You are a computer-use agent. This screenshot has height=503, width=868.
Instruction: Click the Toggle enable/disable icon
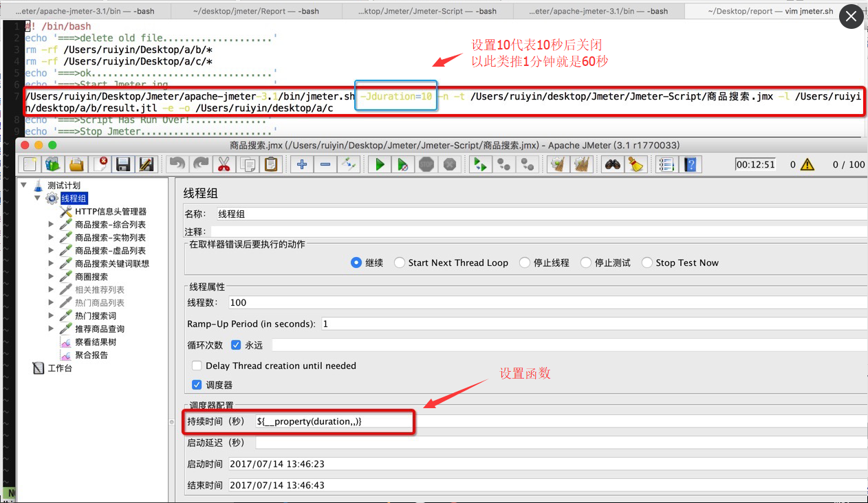349,164
